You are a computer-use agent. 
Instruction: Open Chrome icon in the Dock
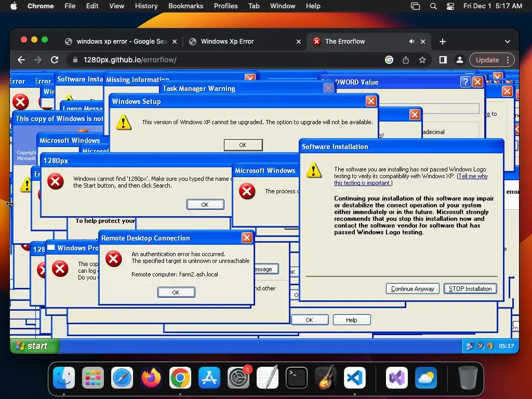[180, 378]
